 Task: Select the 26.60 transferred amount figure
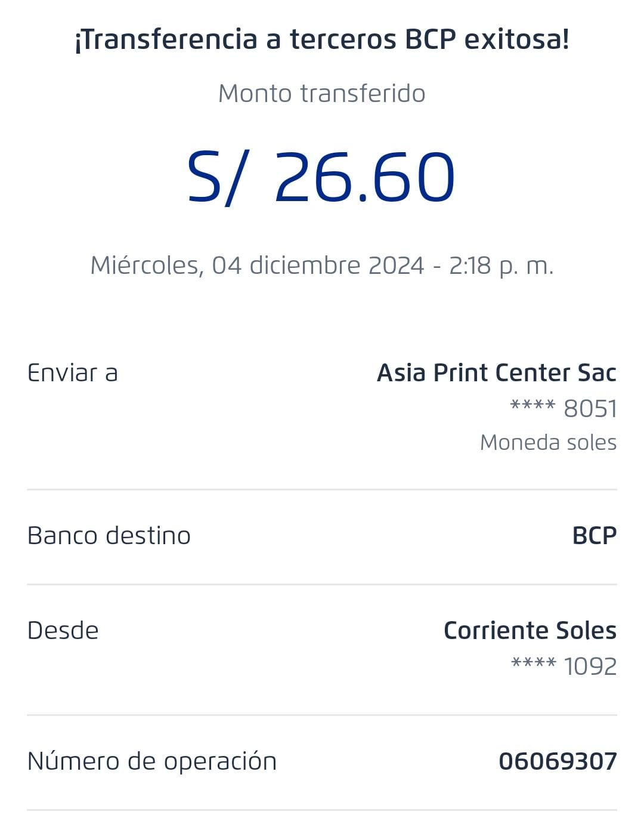pyautogui.click(x=364, y=178)
